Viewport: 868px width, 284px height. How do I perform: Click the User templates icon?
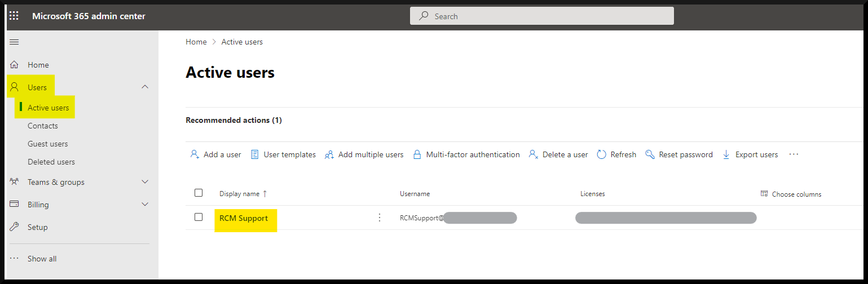[255, 154]
